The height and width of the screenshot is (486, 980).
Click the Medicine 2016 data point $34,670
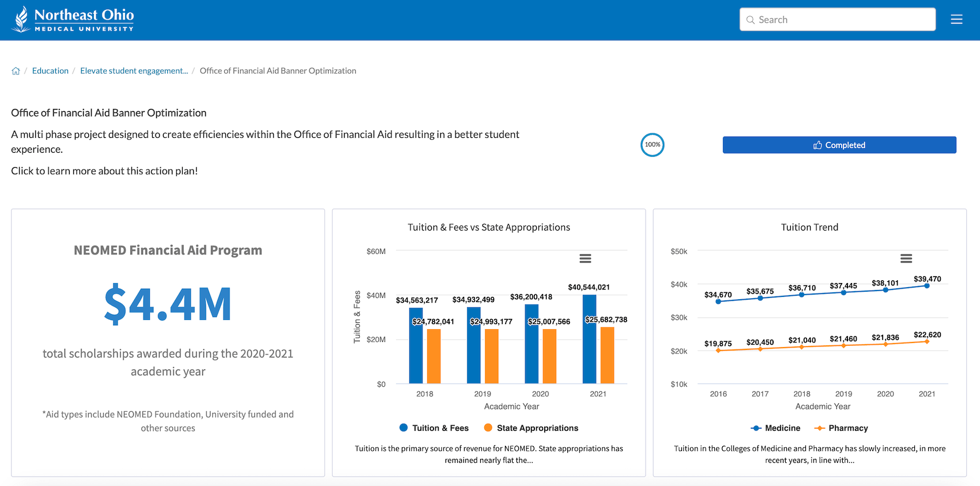(x=718, y=302)
